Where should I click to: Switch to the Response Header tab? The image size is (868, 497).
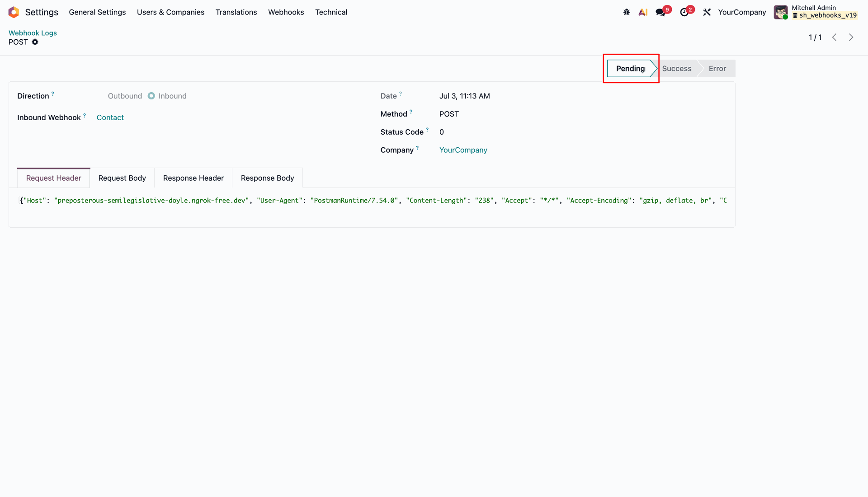coord(193,178)
